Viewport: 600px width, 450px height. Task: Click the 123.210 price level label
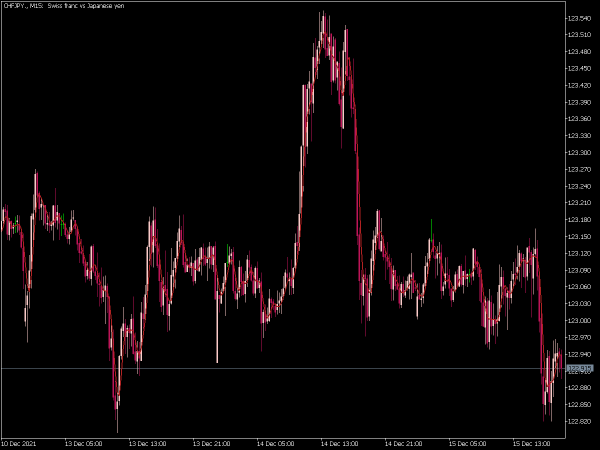[579, 203]
